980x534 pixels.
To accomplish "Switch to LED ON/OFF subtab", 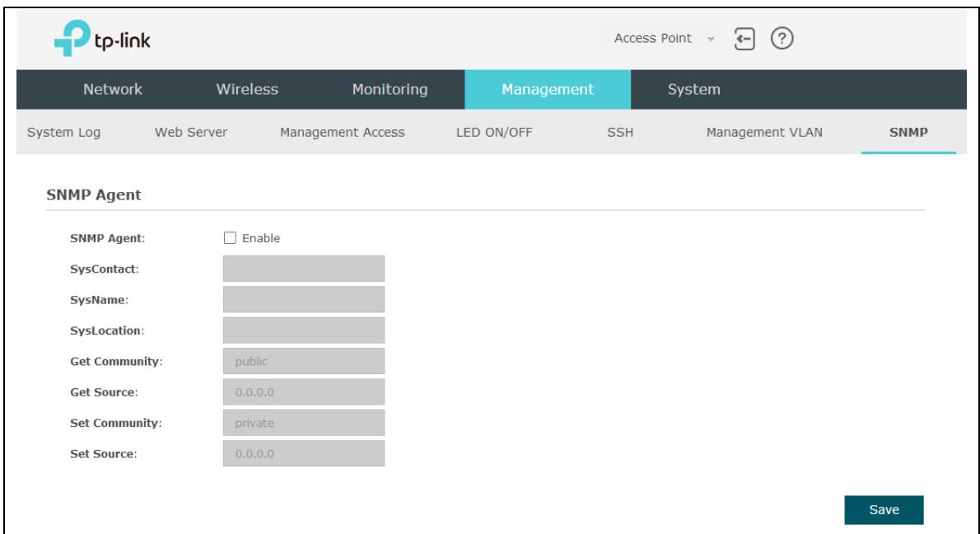I will 494,133.
